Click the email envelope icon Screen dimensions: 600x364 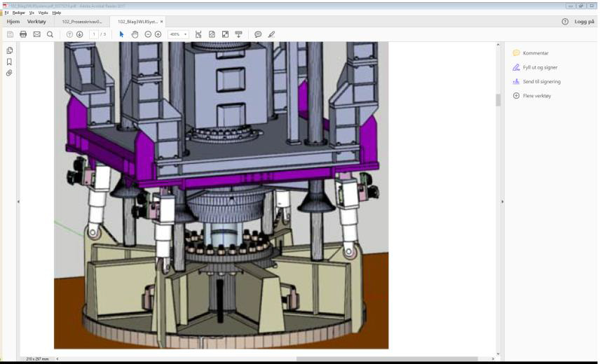tap(36, 34)
